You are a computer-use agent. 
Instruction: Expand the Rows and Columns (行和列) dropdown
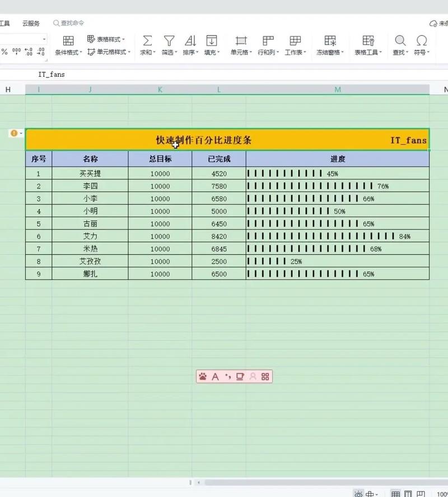268,45
